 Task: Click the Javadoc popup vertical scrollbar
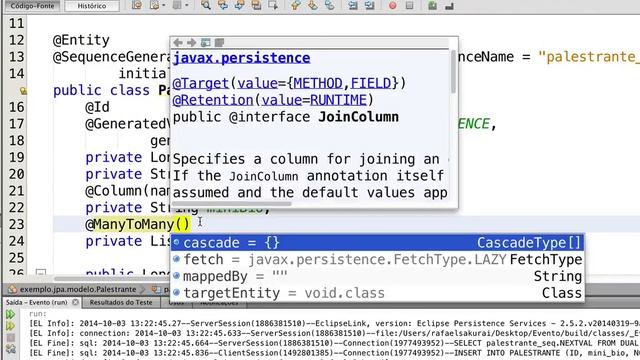coord(453,72)
